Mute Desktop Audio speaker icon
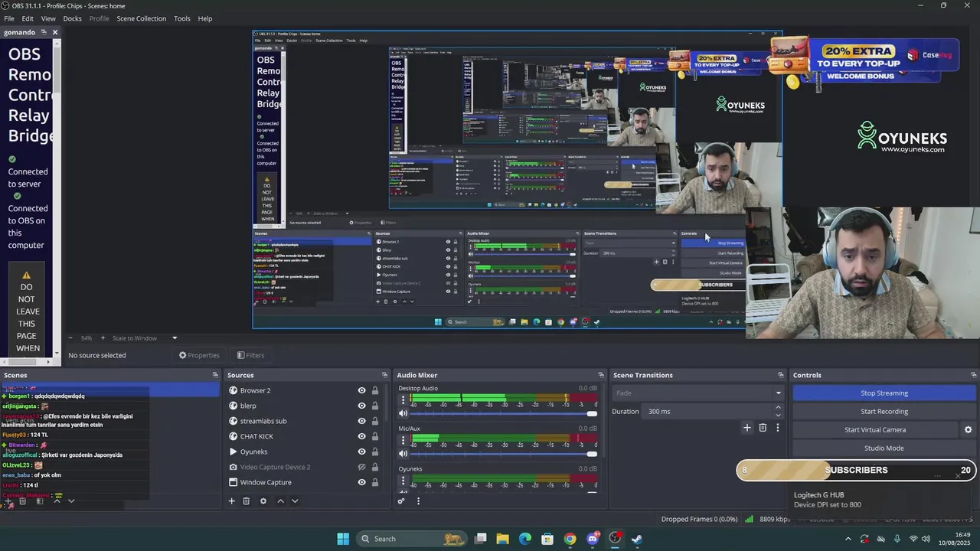Screen dimensions: 980x551 point(403,413)
